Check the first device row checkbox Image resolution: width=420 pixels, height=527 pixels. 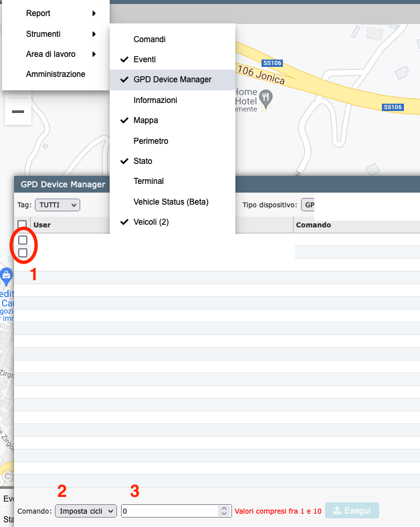(x=23, y=239)
